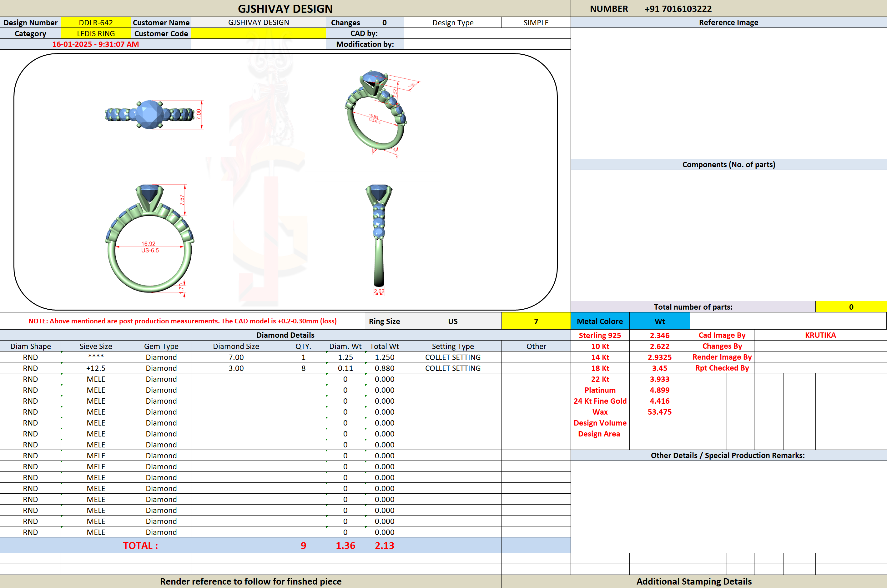Viewport: 887px width, 588px height.
Task: Click the sieve size **** cell
Action: [96, 357]
